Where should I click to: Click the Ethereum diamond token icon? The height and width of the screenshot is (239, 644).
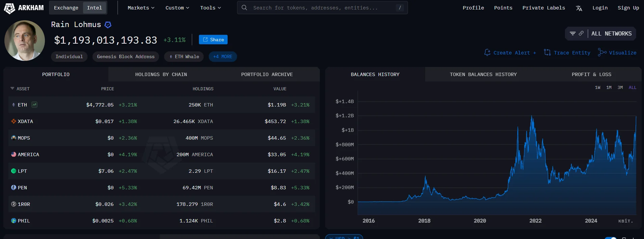click(x=14, y=105)
